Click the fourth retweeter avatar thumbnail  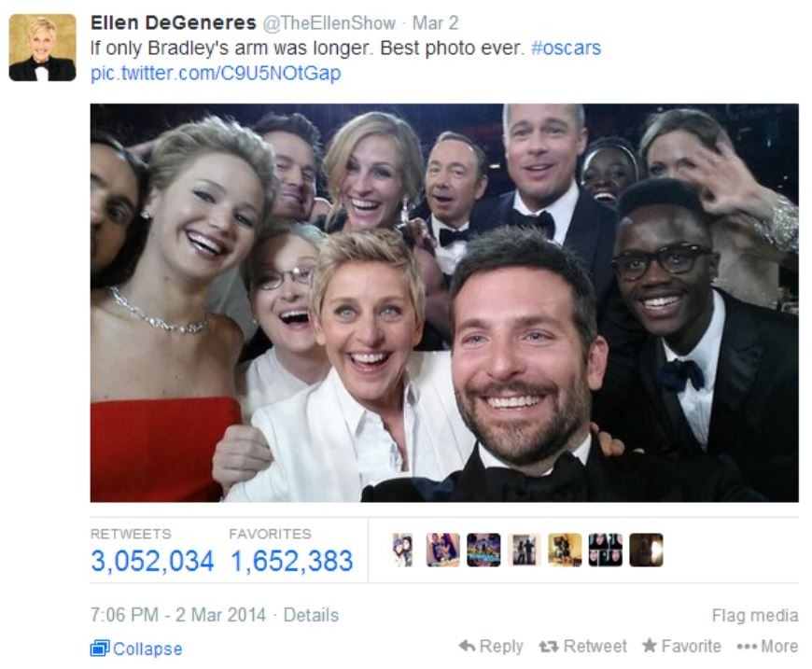coord(525,550)
